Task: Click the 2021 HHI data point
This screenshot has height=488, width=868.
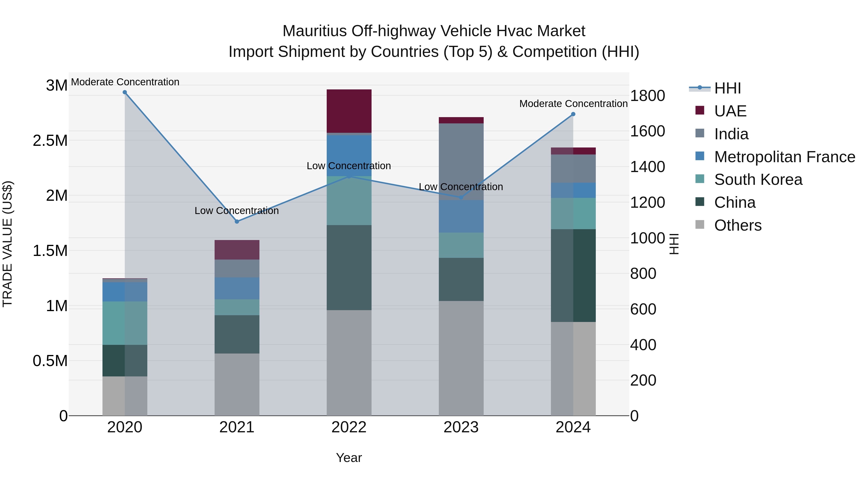Action: (237, 222)
